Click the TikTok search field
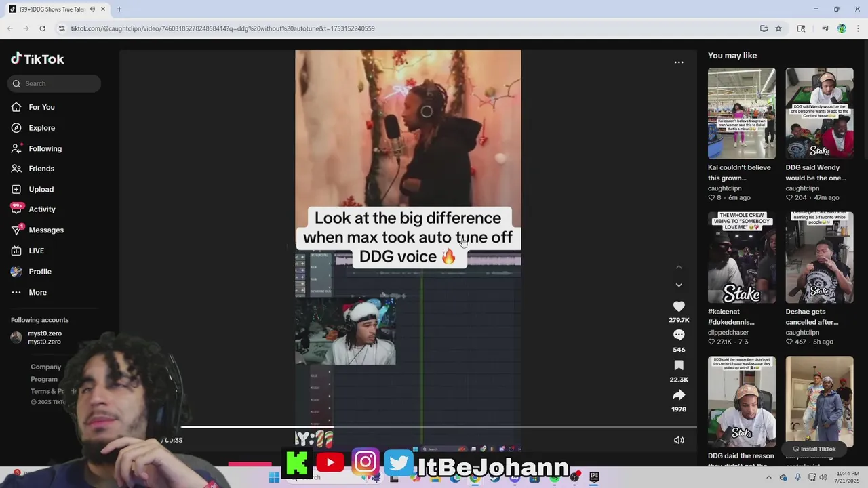 54,83
